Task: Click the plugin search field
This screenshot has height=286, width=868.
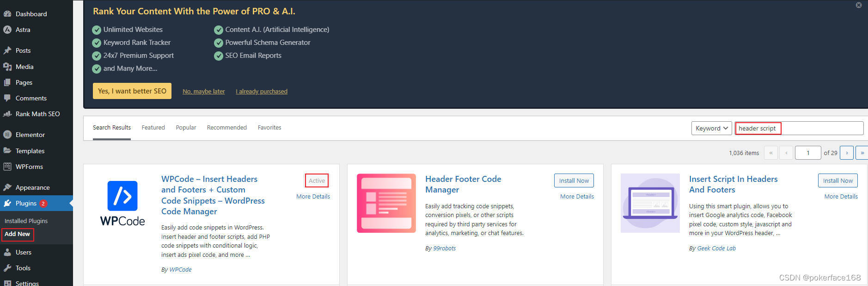Action: (x=799, y=128)
